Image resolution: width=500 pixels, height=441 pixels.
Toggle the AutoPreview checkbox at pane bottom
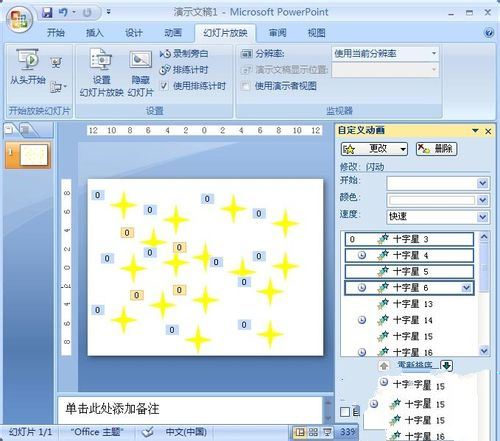[345, 412]
